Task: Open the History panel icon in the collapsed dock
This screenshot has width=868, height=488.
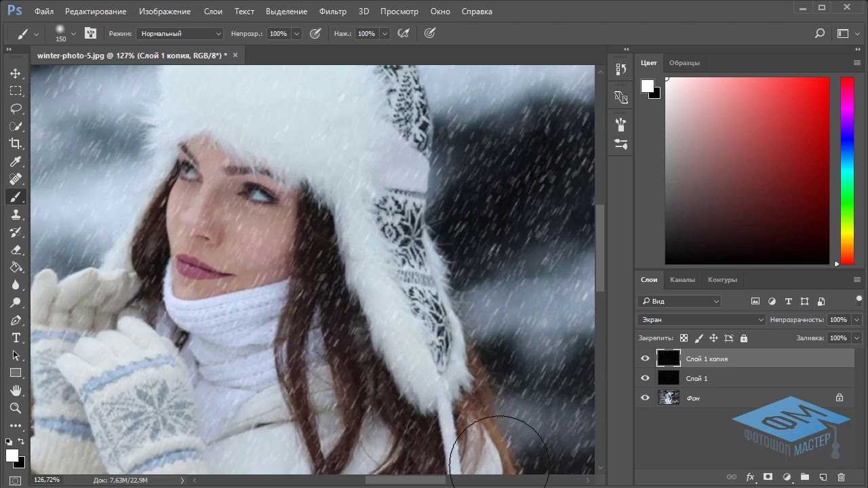Action: coord(620,69)
